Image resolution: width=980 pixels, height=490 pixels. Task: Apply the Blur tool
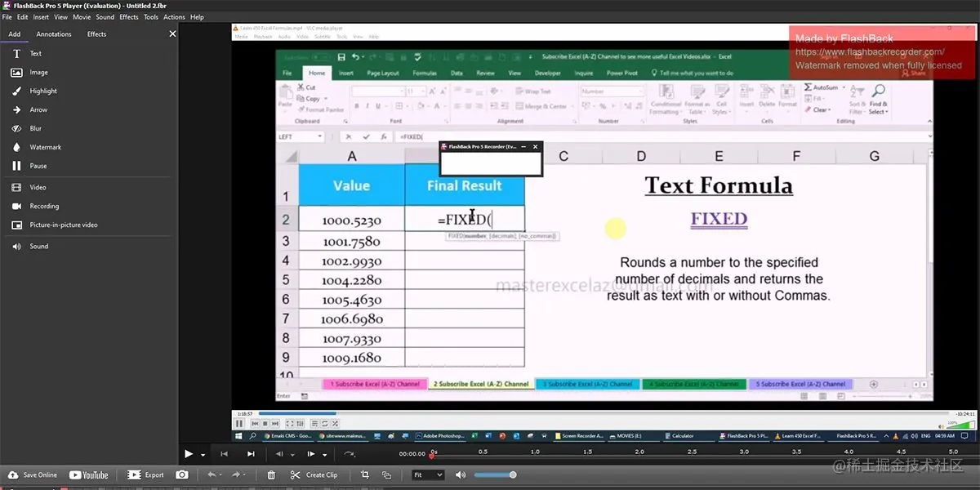26,129
